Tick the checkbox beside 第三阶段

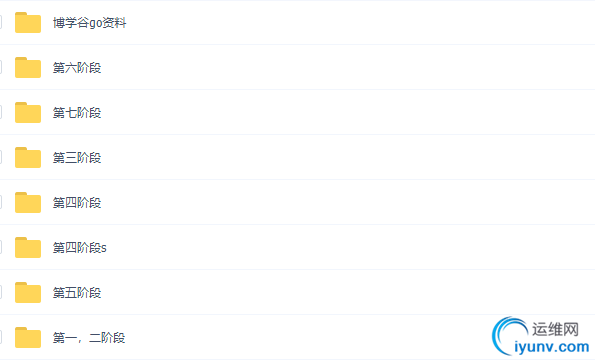tap(0, 157)
